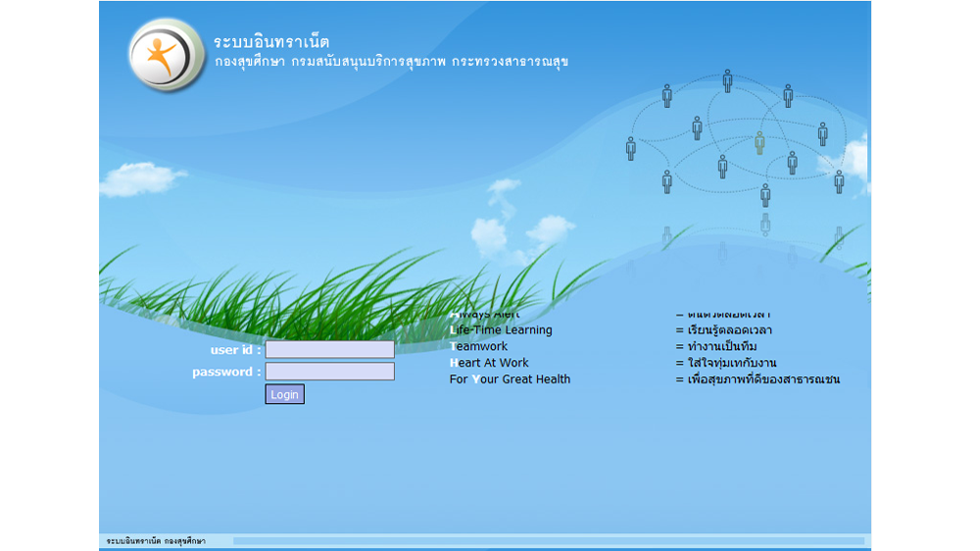Viewport: 980px width, 551px height.
Task: Click the '= เรียนรู้ตลอดเวลา' text
Action: pyautogui.click(x=724, y=329)
